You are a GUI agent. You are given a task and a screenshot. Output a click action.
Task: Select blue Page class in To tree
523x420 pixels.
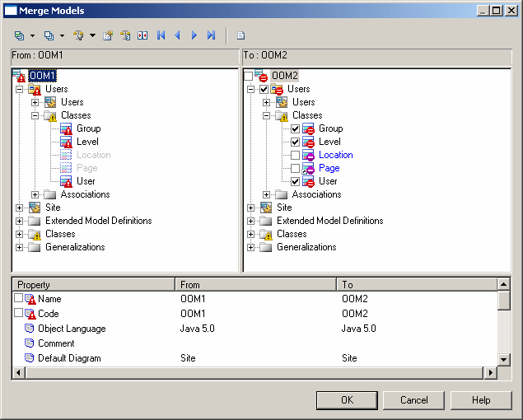tap(329, 168)
